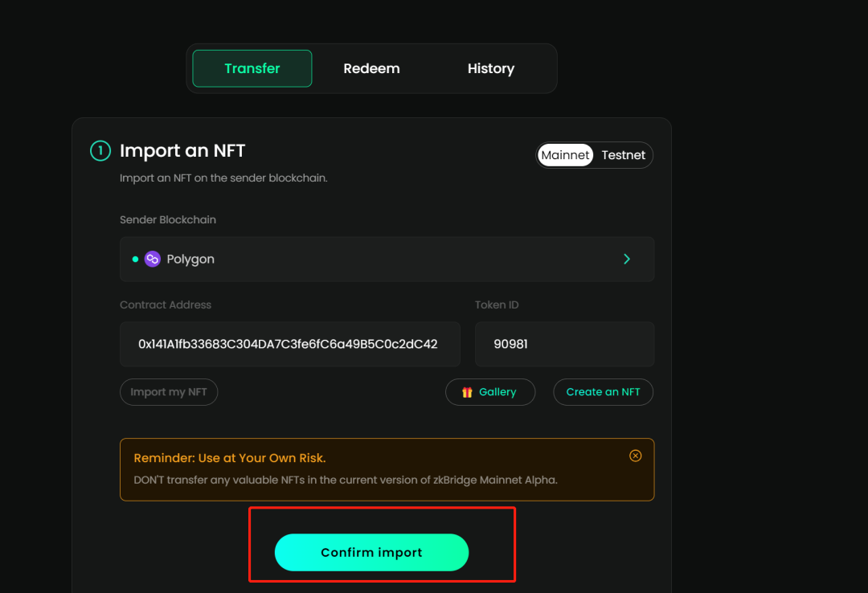This screenshot has width=868, height=593.
Task: Select the Mainnet network option
Action: coord(565,155)
